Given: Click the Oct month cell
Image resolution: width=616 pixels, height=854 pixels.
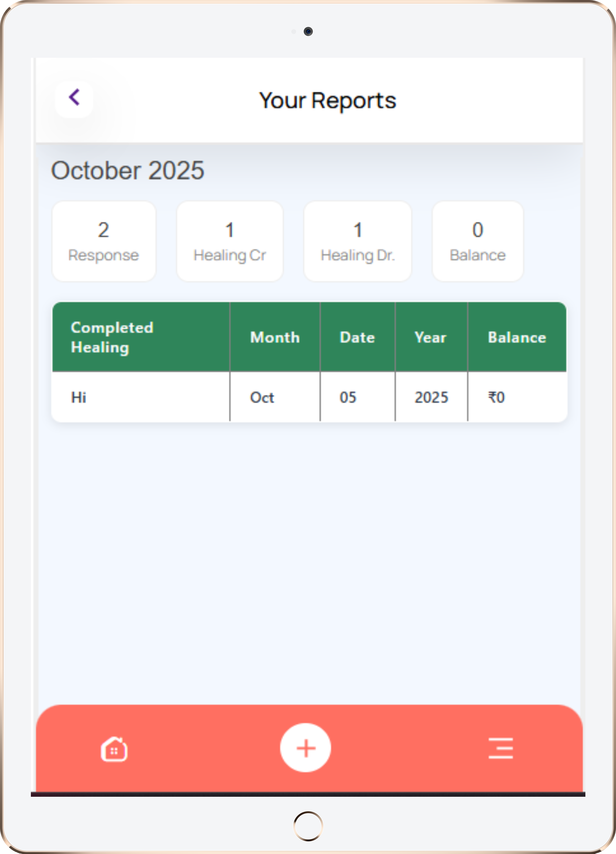Looking at the screenshot, I should [x=262, y=397].
